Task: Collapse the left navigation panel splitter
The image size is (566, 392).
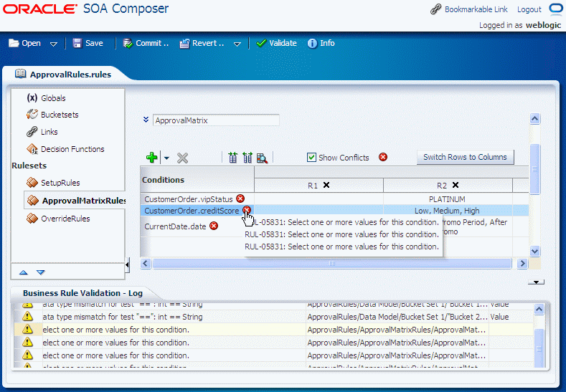Action: point(127,265)
